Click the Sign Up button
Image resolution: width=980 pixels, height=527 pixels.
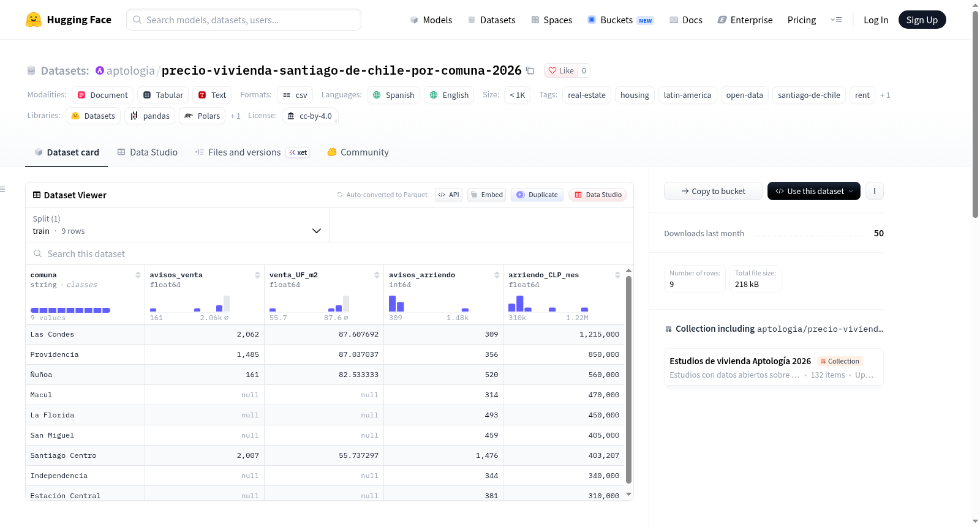coord(922,20)
